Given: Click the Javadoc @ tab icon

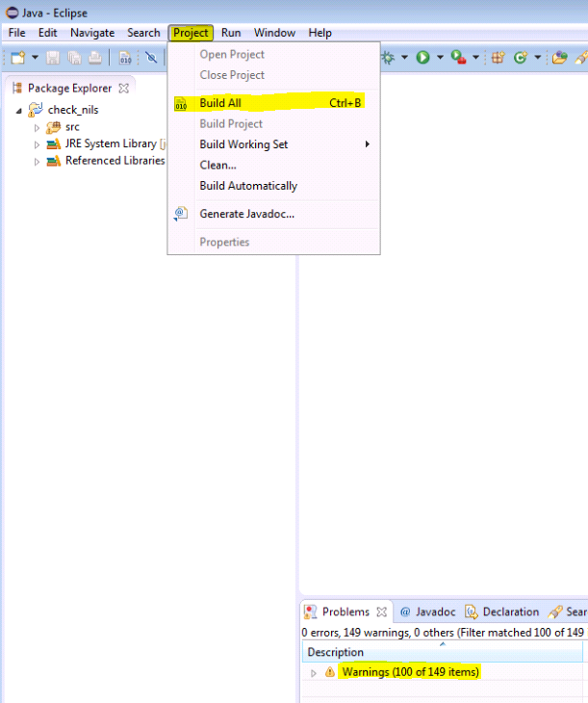Looking at the screenshot, I should point(405,612).
